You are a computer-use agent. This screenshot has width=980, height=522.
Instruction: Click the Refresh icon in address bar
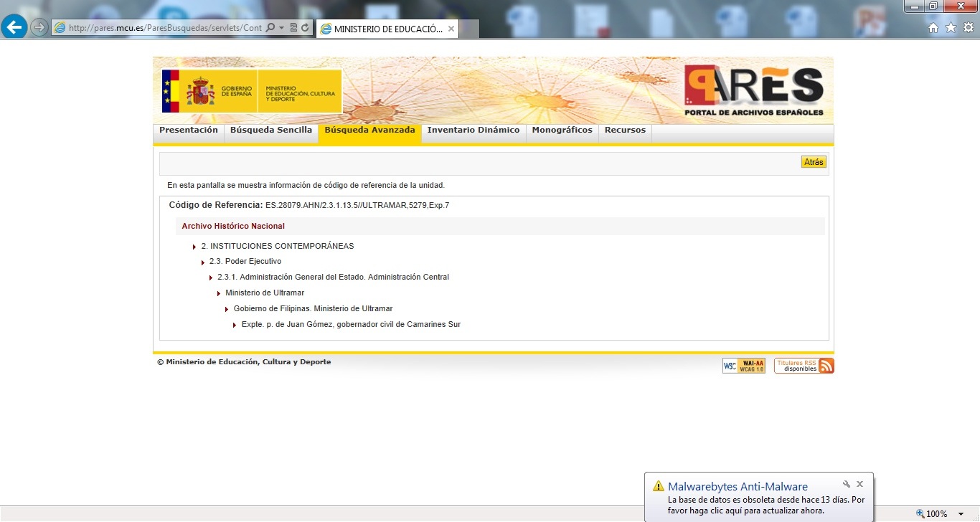point(306,28)
